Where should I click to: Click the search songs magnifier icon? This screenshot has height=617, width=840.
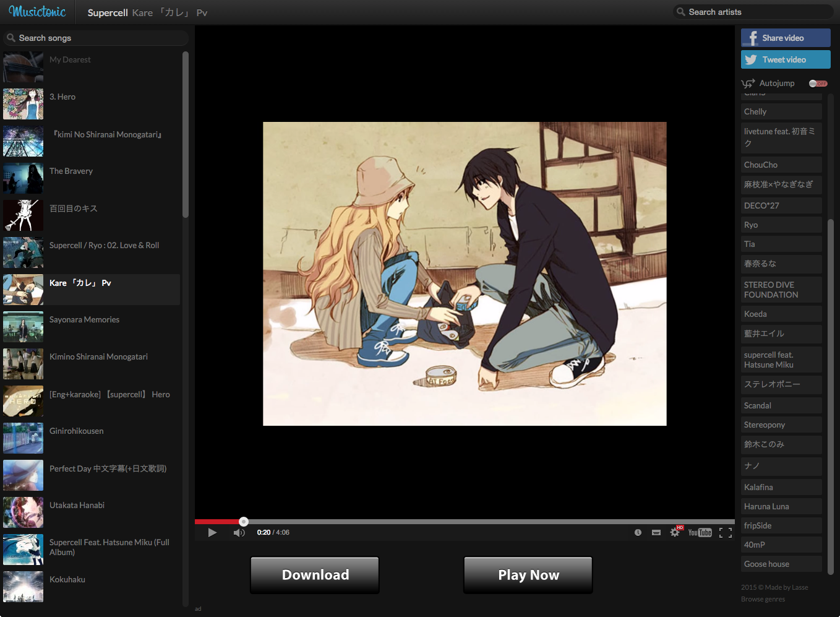tap(11, 38)
